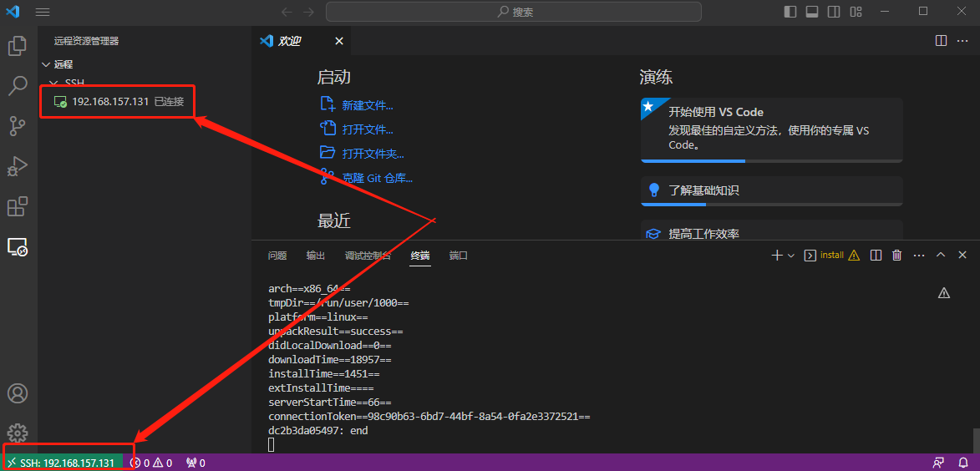
Task: Open the Extensions view
Action: pos(18,206)
